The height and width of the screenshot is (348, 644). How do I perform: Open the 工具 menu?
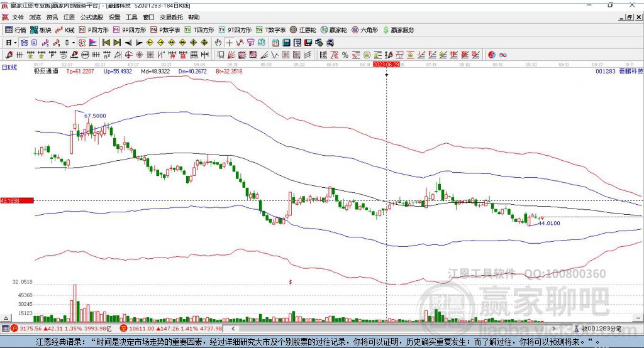131,17
